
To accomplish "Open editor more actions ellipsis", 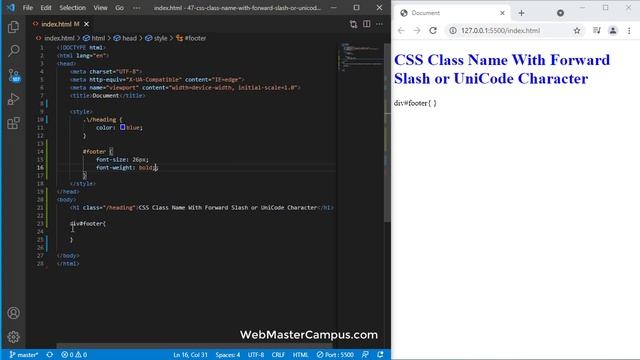I will click(380, 24).
